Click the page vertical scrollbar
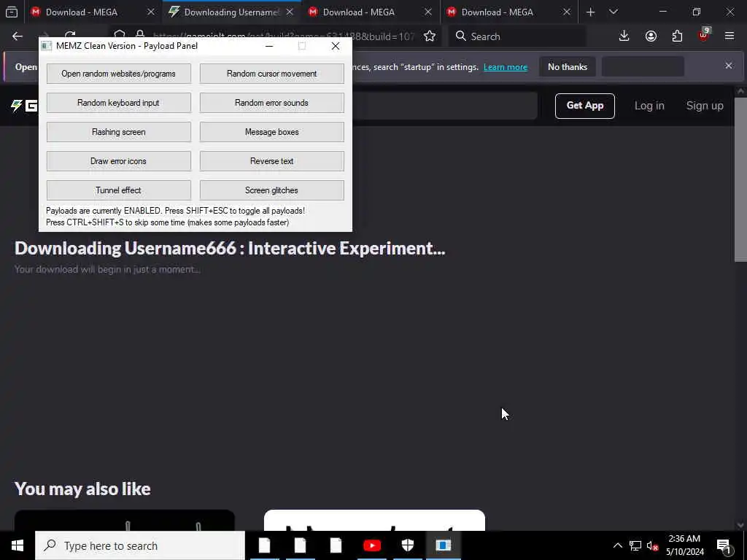747x560 pixels. click(740, 179)
